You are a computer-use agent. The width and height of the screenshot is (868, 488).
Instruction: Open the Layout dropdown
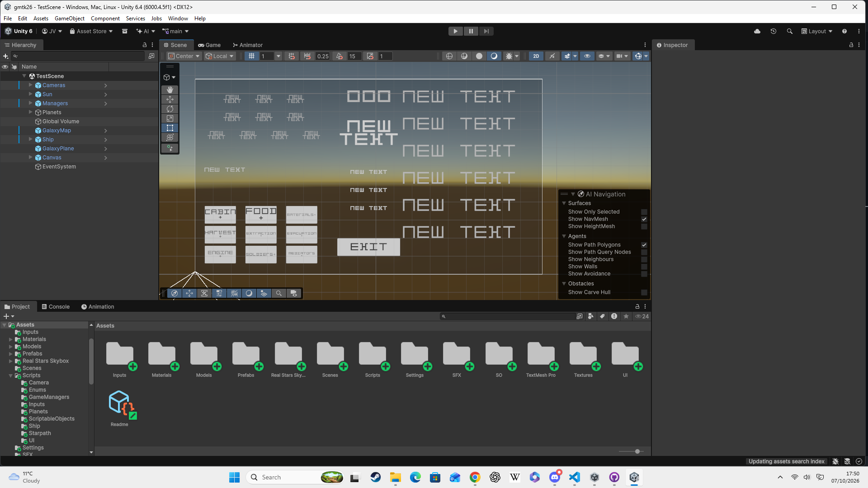(817, 31)
